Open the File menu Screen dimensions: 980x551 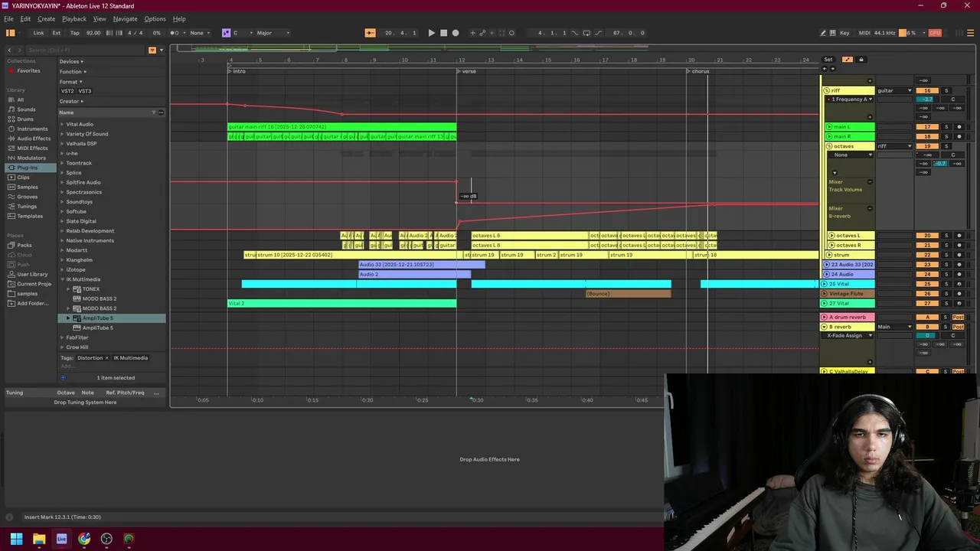coord(8,18)
